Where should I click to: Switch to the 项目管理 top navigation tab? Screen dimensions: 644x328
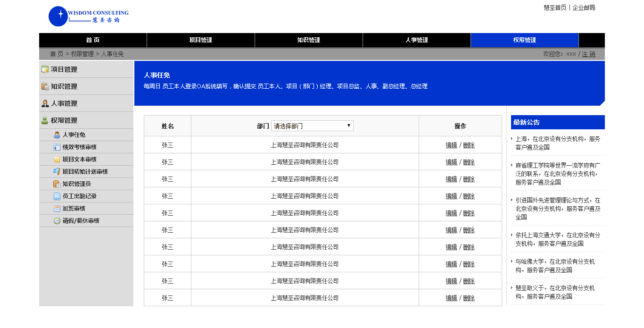[201, 40]
